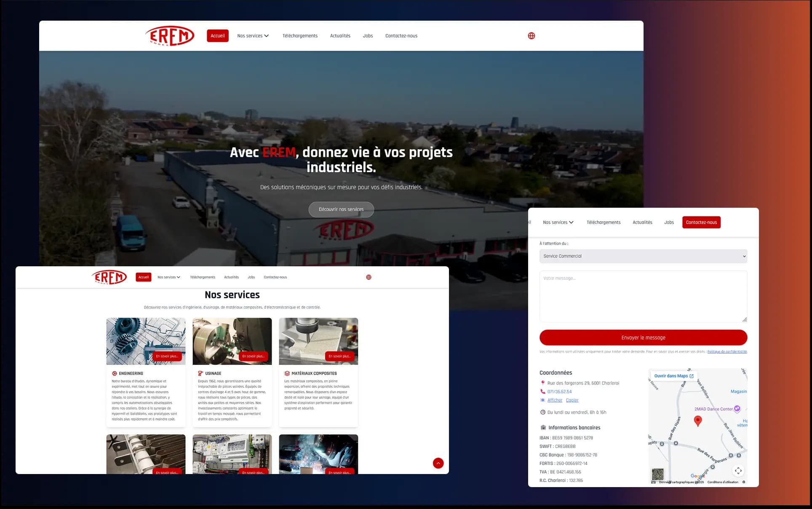This screenshot has height=509, width=812.
Task: Open Contactez-nous in the main header
Action: 401,36
